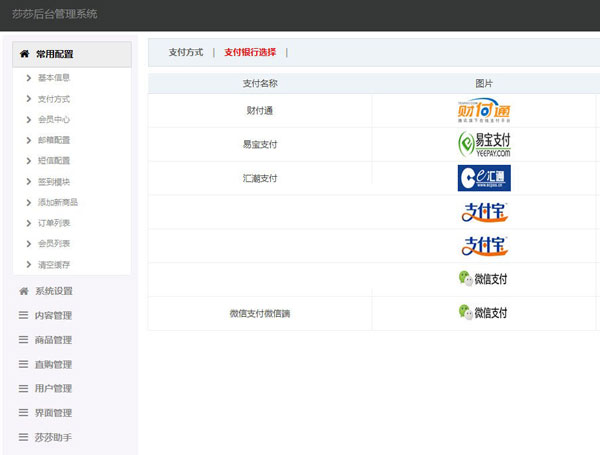This screenshot has width=600, height=455.
Task: Open the 签到模块 link
Action: [54, 181]
